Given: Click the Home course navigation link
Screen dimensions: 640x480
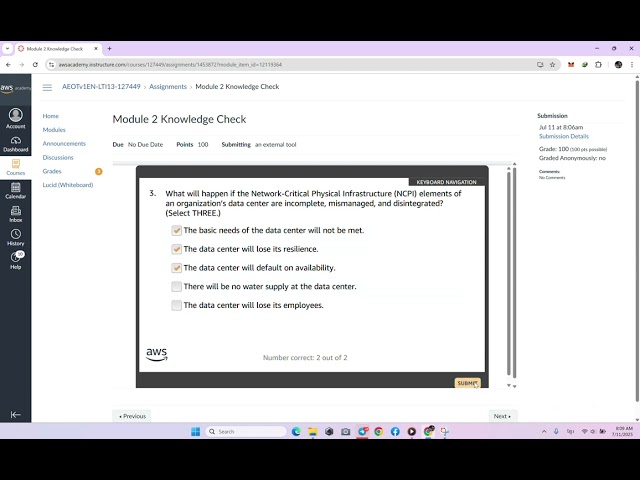Looking at the screenshot, I should pos(51,116).
